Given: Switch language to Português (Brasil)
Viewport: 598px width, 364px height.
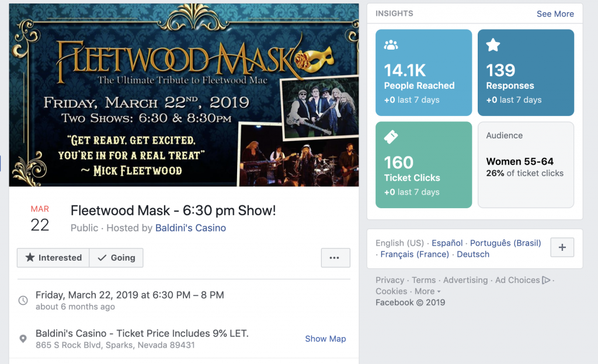Looking at the screenshot, I should 505,243.
